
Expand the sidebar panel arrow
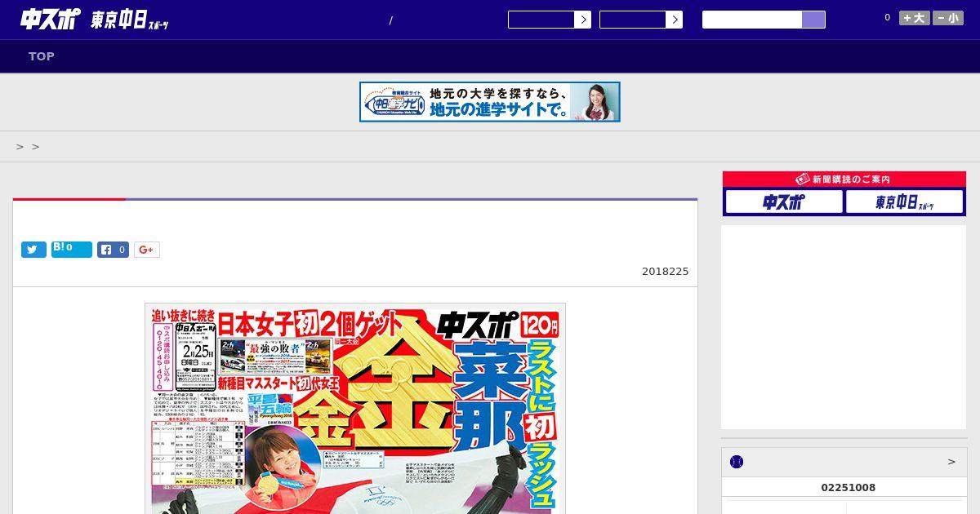click(951, 462)
